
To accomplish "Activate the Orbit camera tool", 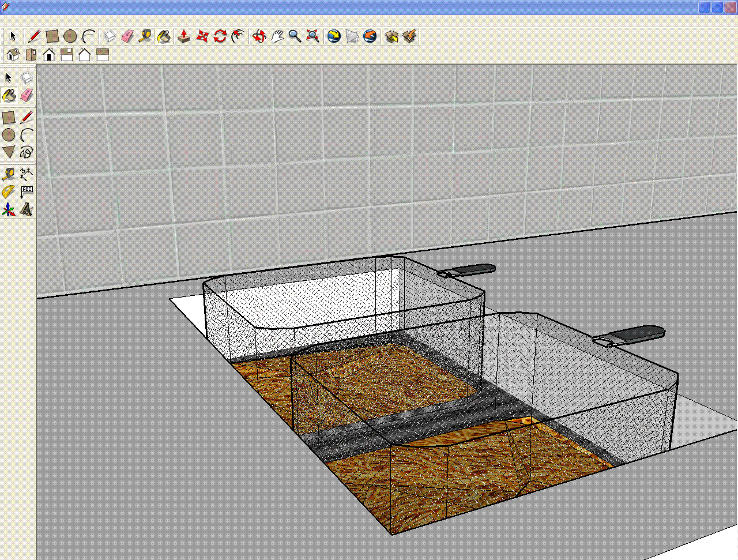I will click(259, 36).
